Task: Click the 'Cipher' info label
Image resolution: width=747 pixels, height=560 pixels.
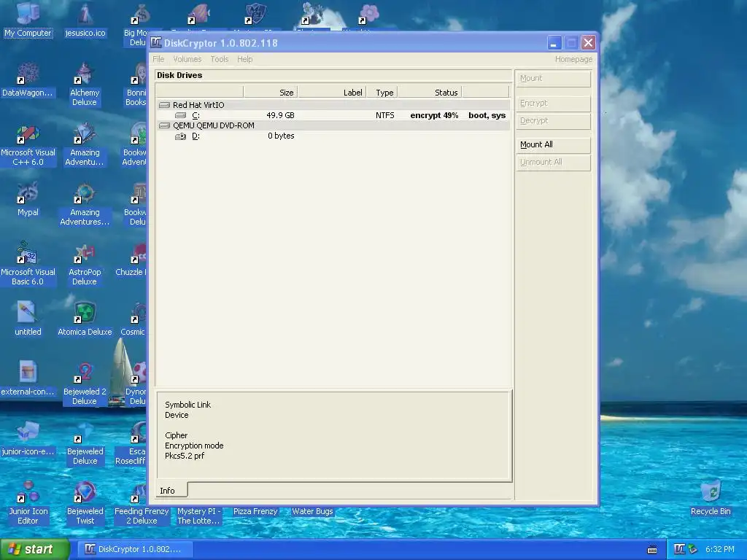Action: click(177, 435)
